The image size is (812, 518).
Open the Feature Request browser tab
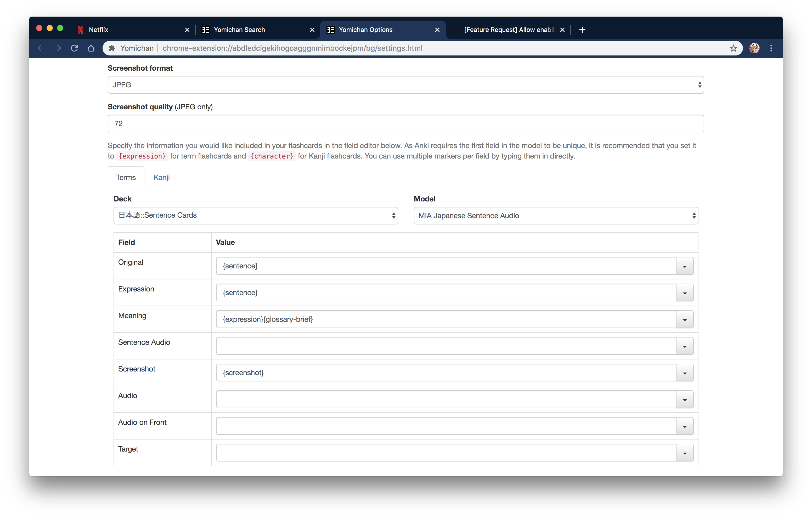coord(506,30)
